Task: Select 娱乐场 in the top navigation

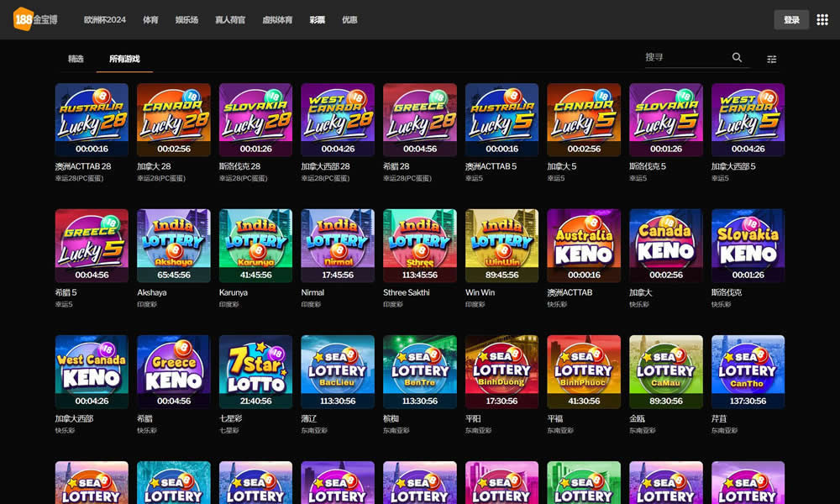Action: click(x=187, y=20)
